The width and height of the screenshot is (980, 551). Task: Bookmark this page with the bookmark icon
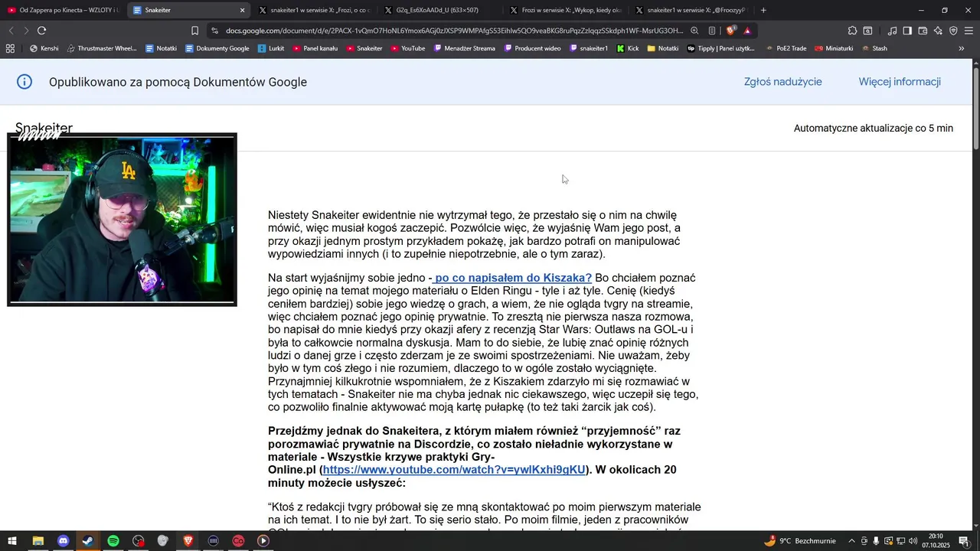pos(194,31)
